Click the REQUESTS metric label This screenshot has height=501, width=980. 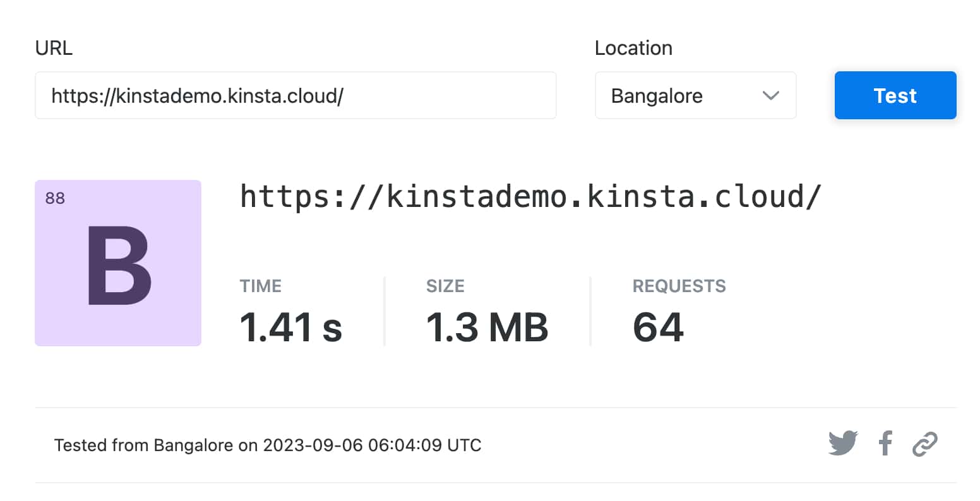click(x=679, y=286)
